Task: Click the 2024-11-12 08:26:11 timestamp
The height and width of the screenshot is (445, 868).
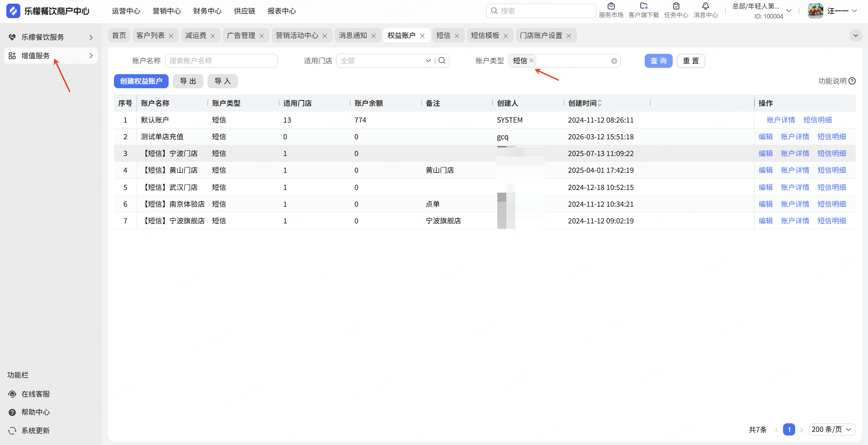Action: click(x=601, y=120)
